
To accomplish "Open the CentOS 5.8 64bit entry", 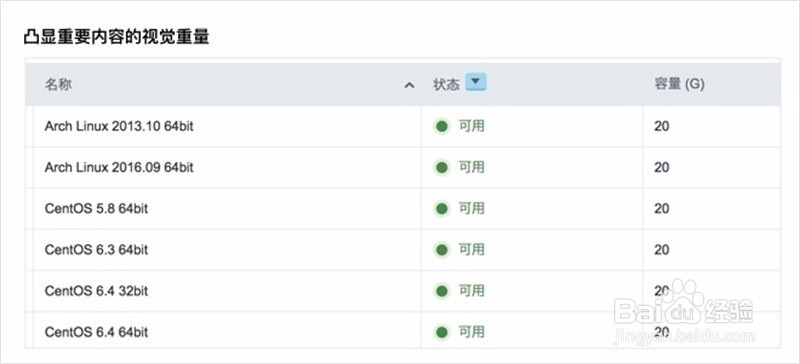I will [x=96, y=209].
